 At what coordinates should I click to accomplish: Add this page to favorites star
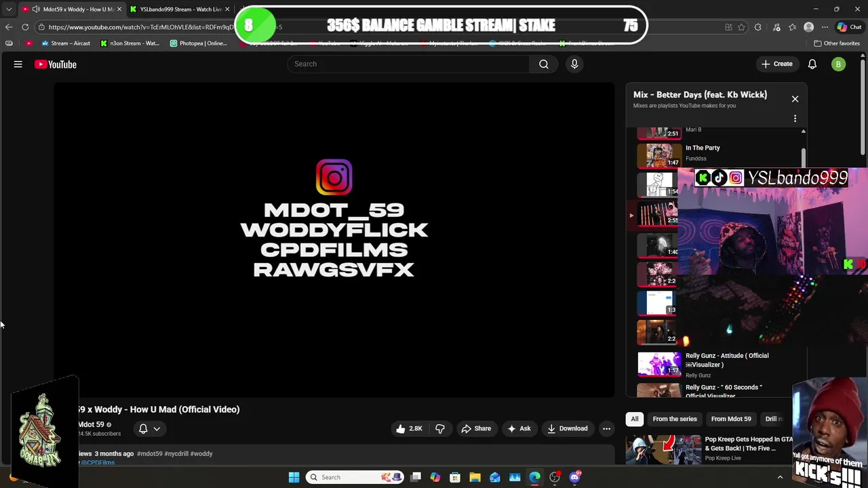[x=741, y=27]
